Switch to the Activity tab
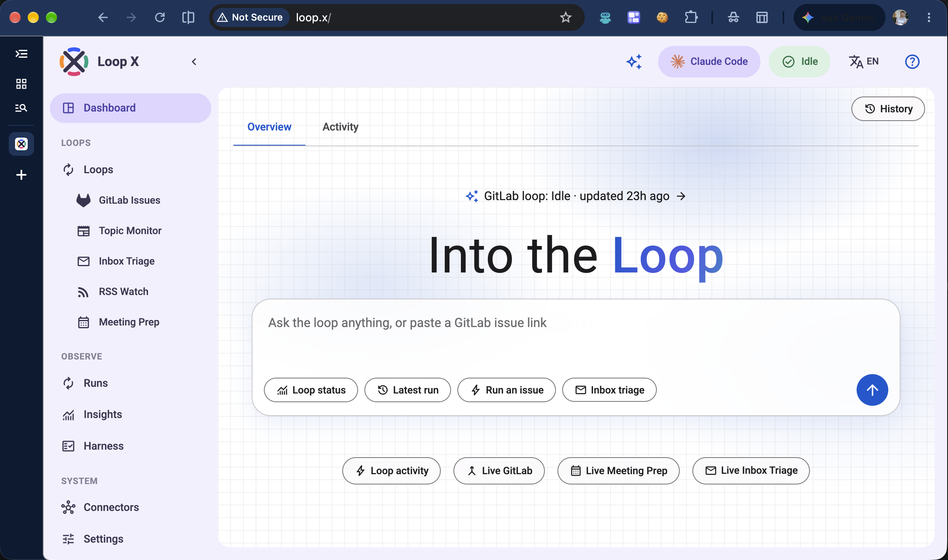The image size is (948, 560). [x=340, y=127]
